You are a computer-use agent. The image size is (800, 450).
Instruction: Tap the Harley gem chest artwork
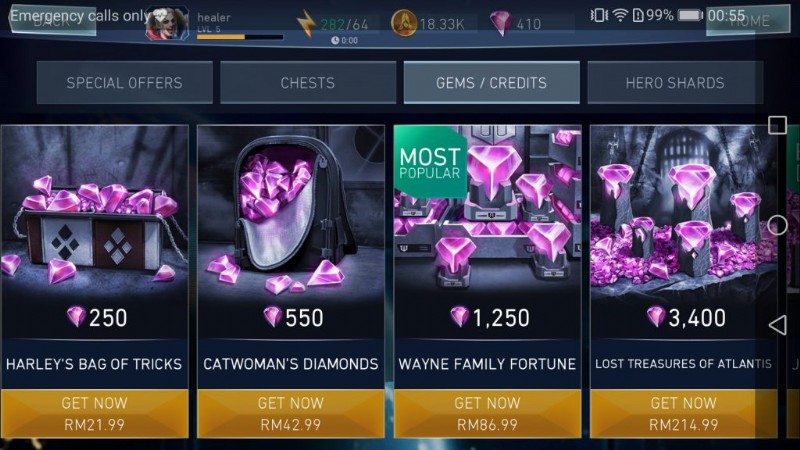[94, 230]
